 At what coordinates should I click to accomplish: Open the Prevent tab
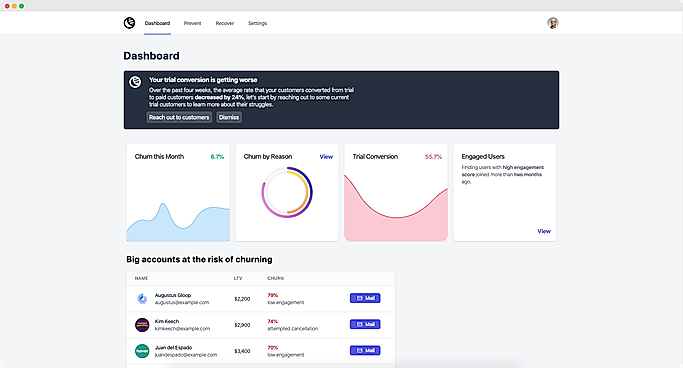coord(193,23)
